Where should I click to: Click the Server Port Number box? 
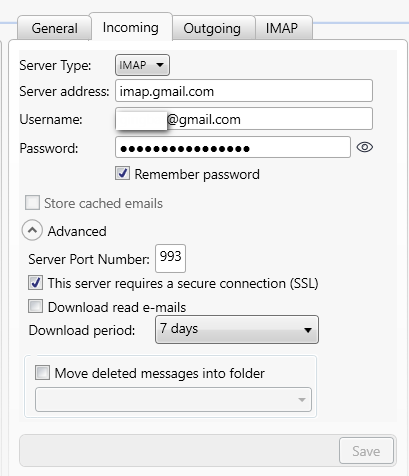click(x=170, y=258)
